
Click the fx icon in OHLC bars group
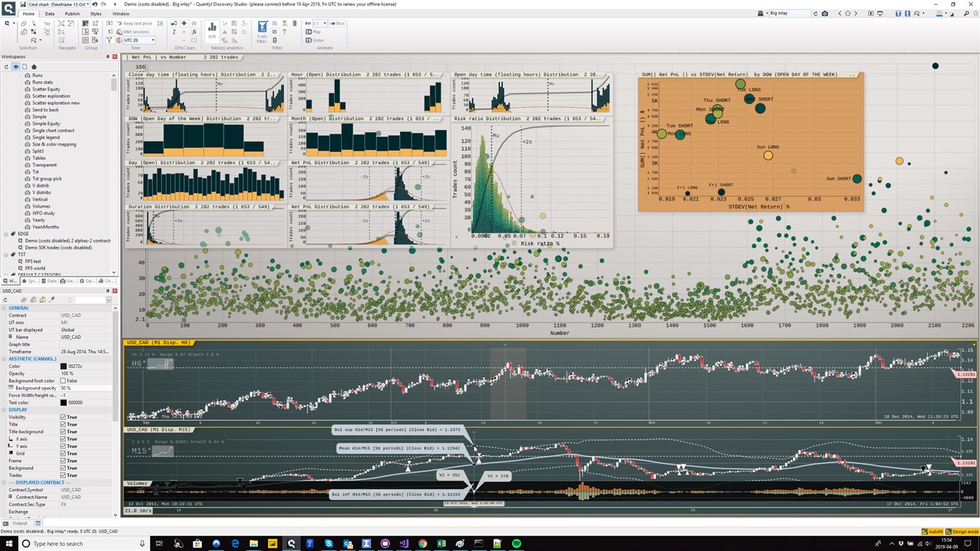195,32
